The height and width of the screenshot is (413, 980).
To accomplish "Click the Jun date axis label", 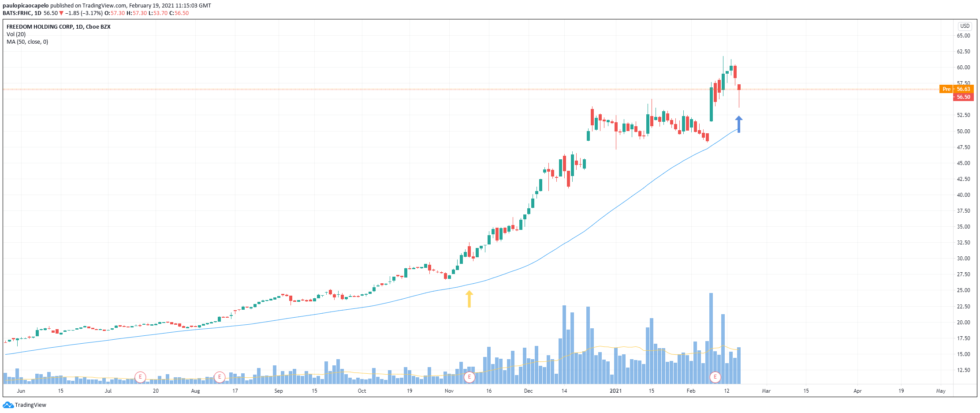I will click(21, 391).
